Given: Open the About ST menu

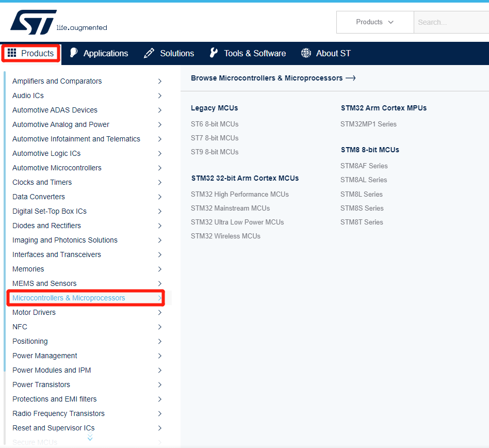Looking at the screenshot, I should pyautogui.click(x=326, y=53).
